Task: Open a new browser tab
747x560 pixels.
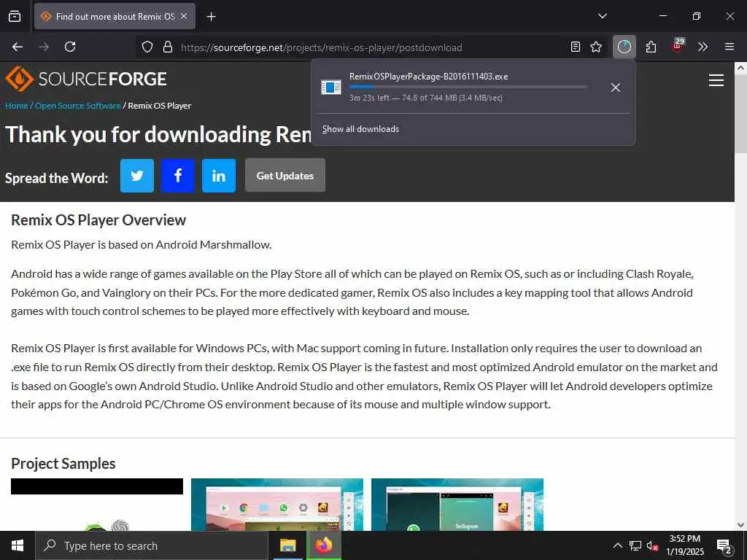Action: pyautogui.click(x=211, y=17)
